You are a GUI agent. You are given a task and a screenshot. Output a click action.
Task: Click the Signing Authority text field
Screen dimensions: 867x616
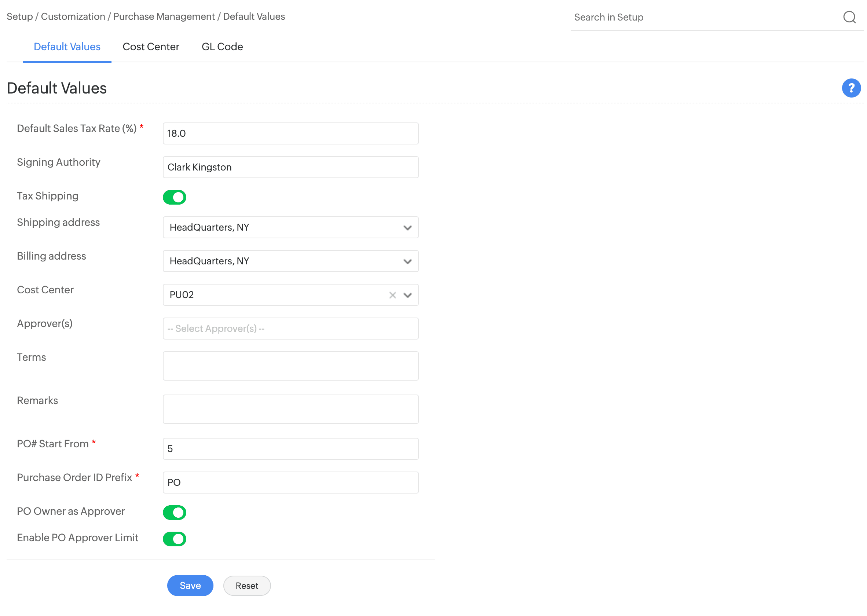click(x=290, y=167)
